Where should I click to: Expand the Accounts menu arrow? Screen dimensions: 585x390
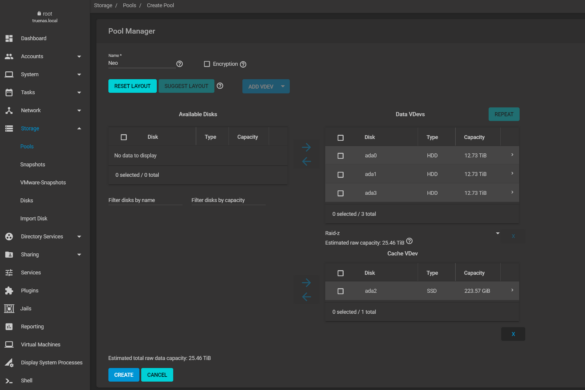(79, 56)
